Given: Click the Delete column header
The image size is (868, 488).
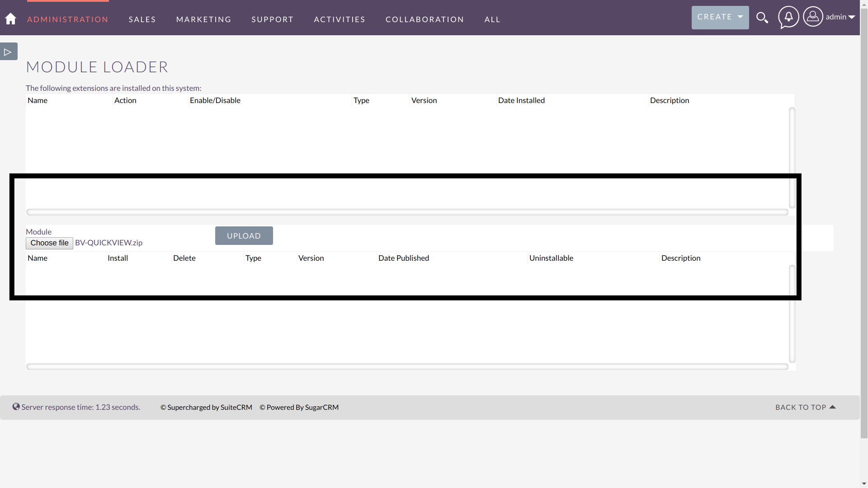Looking at the screenshot, I should (x=184, y=258).
